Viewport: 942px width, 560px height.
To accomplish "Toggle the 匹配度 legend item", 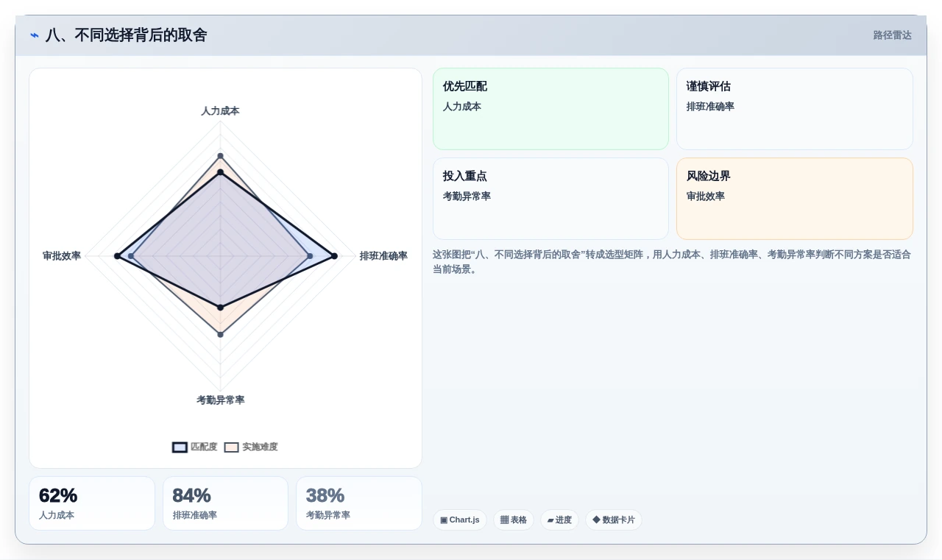I will coord(195,447).
